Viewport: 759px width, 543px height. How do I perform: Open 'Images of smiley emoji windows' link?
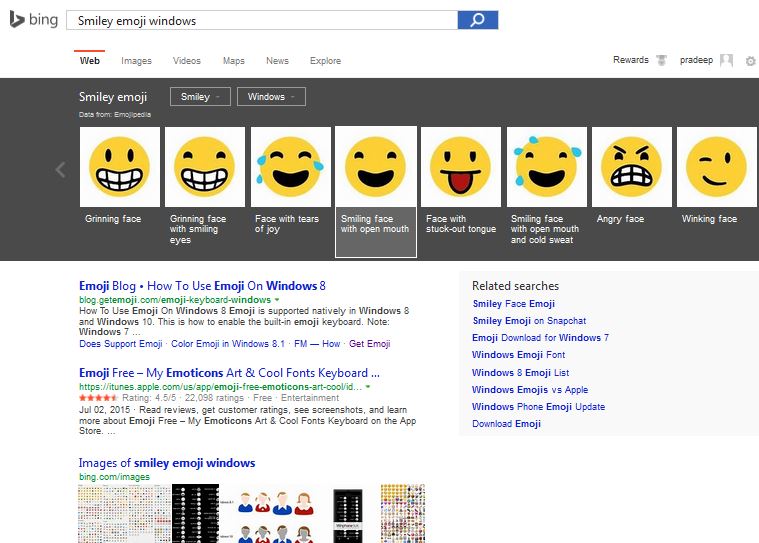pyautogui.click(x=167, y=463)
